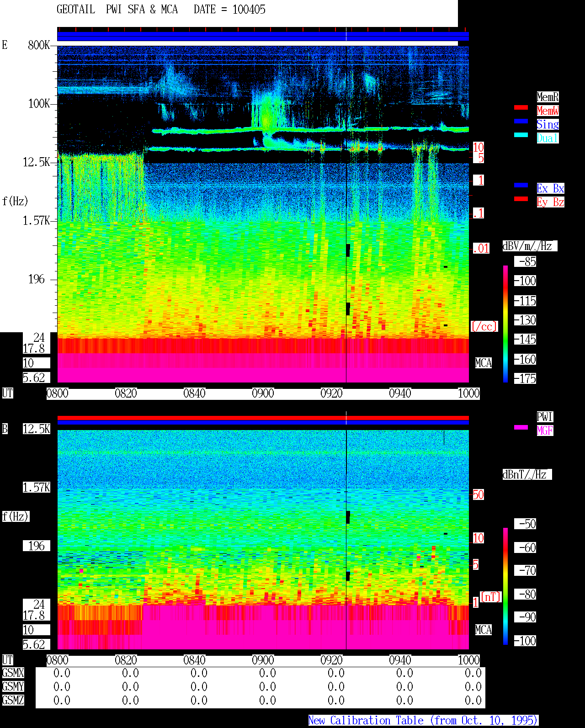Select the Ex Bx legend label
The height and width of the screenshot is (728, 585).
[x=550, y=188]
